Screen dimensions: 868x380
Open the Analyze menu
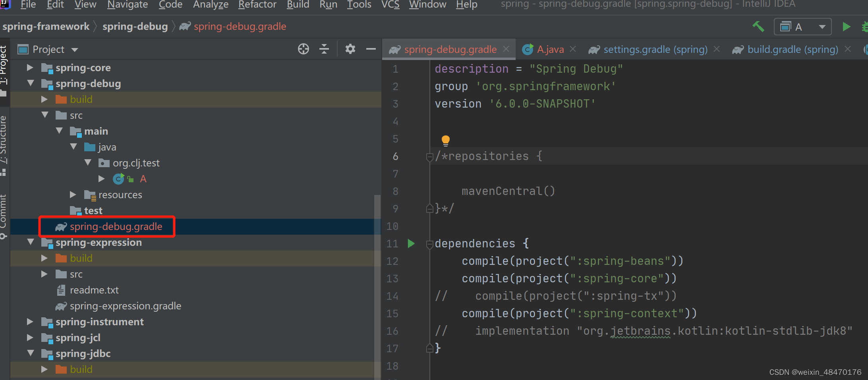tap(211, 5)
